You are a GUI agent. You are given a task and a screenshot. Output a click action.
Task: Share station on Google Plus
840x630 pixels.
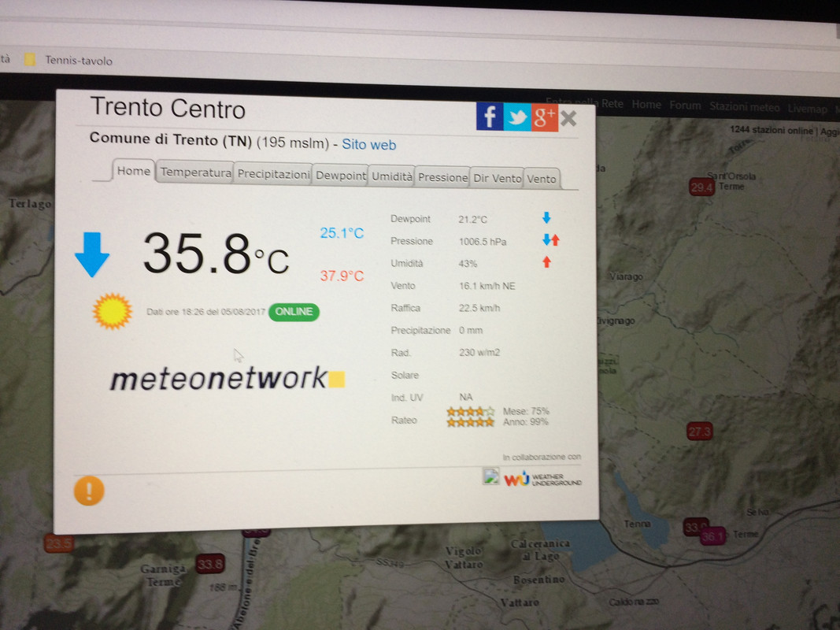coord(544,117)
